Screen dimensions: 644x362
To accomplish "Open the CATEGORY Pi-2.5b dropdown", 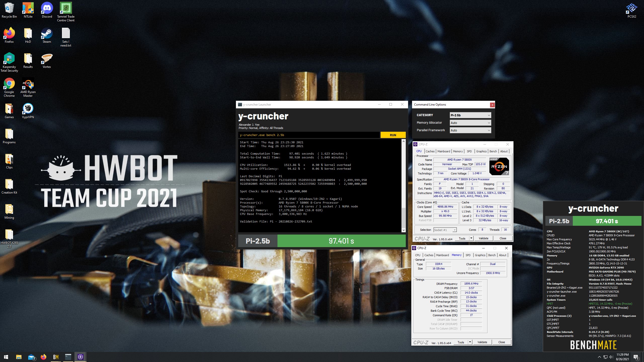I will [470, 115].
